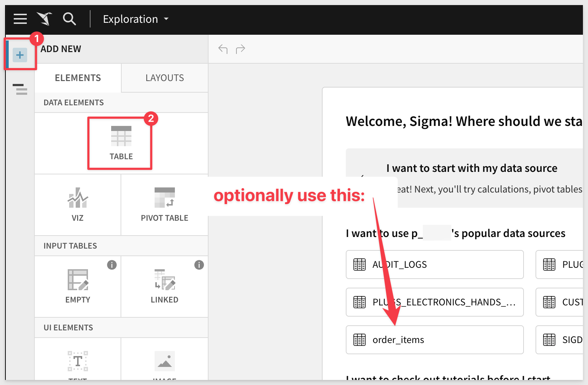Click the UI ELEMENTS section header
Screen dimensions: 588x385
tap(68, 327)
